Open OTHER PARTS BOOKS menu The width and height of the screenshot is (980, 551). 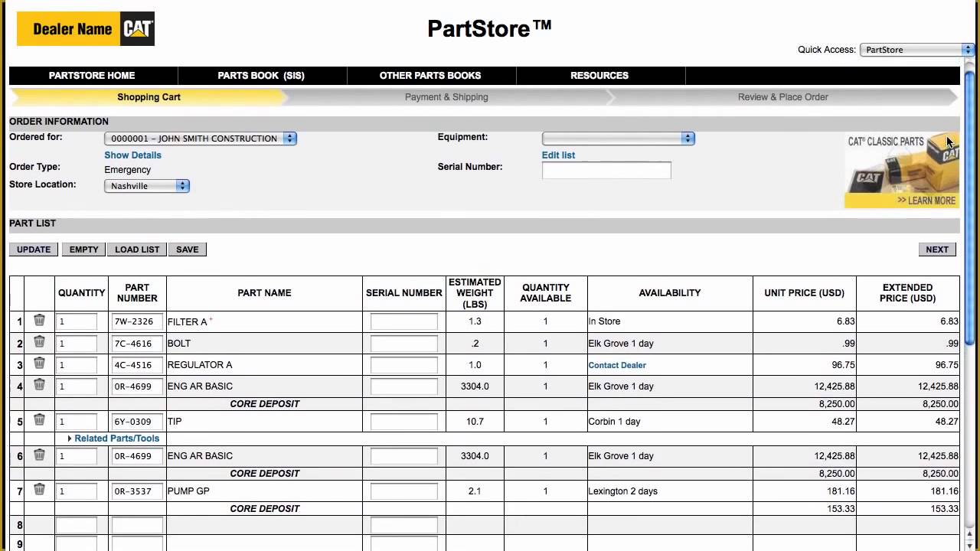tap(430, 76)
